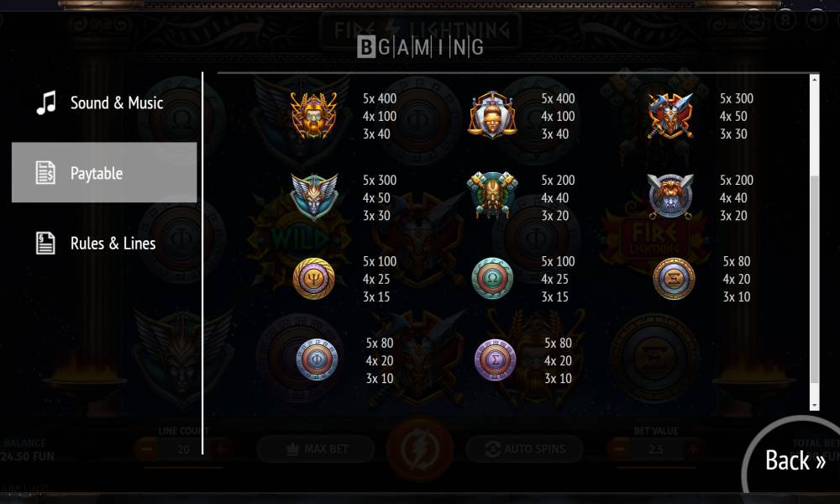
Task: Click the paytable scrollbar up arrow
Action: point(814,79)
